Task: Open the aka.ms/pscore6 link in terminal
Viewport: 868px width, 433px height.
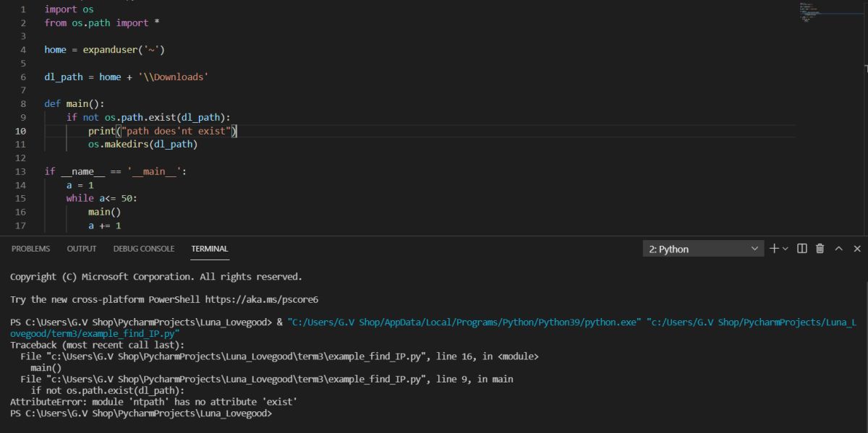Action: 262,299
